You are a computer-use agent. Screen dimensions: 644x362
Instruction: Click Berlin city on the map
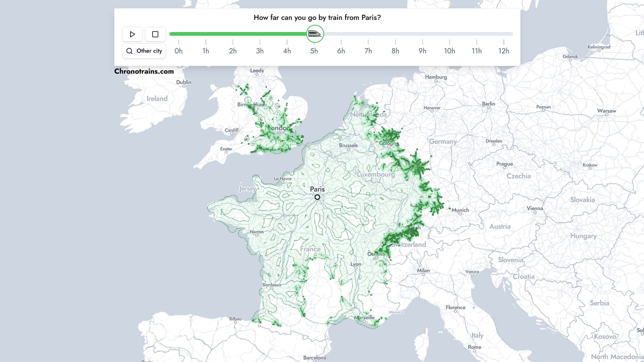[x=489, y=104]
